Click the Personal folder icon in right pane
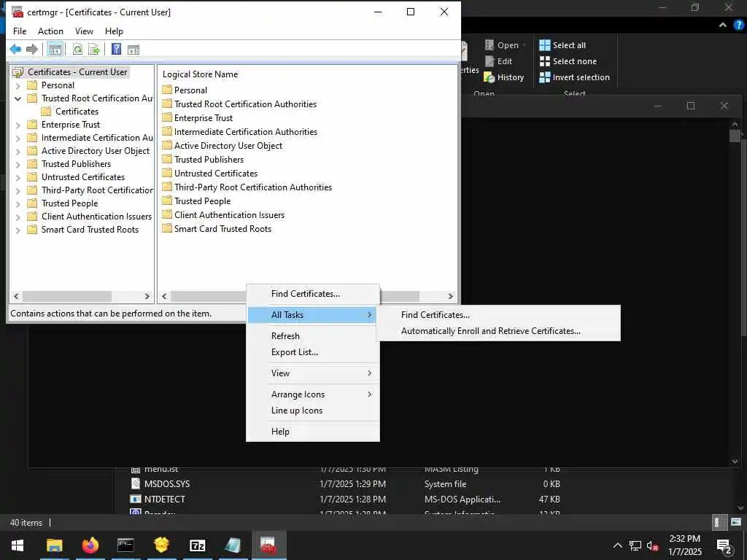Screen dimensions: 747x560 point(167,90)
